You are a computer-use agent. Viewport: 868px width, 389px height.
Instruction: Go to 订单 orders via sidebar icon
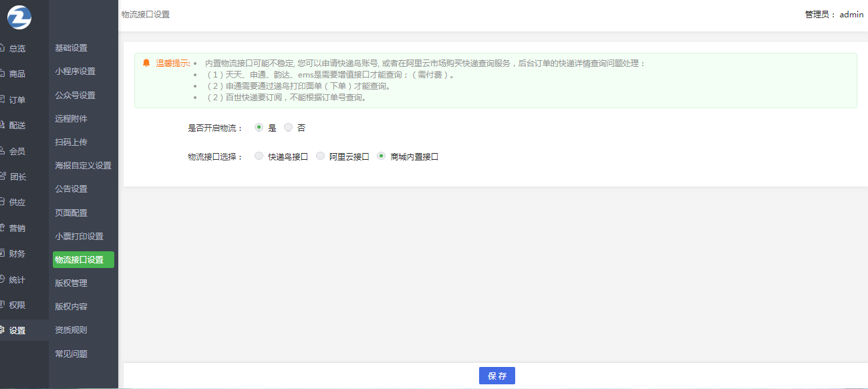[3, 100]
